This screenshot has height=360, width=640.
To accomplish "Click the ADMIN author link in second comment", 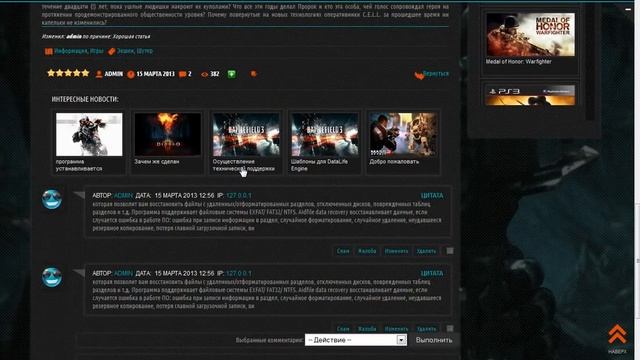I will (x=123, y=273).
